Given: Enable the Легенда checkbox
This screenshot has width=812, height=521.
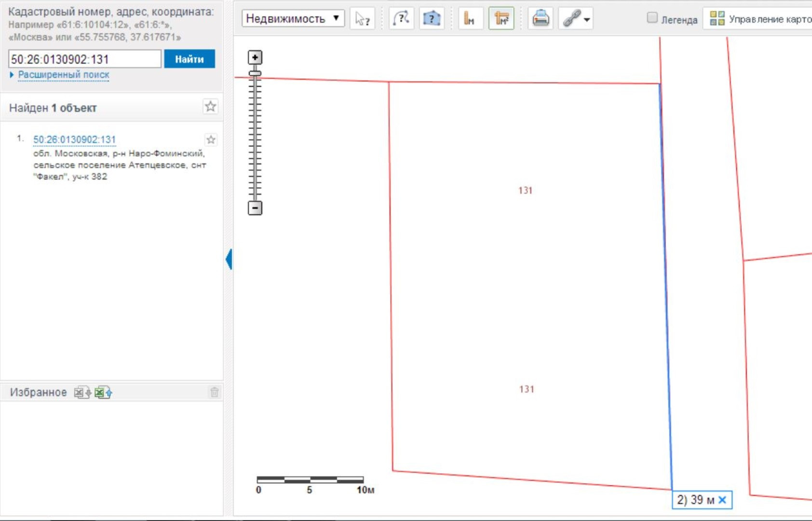Looking at the screenshot, I should pos(652,18).
